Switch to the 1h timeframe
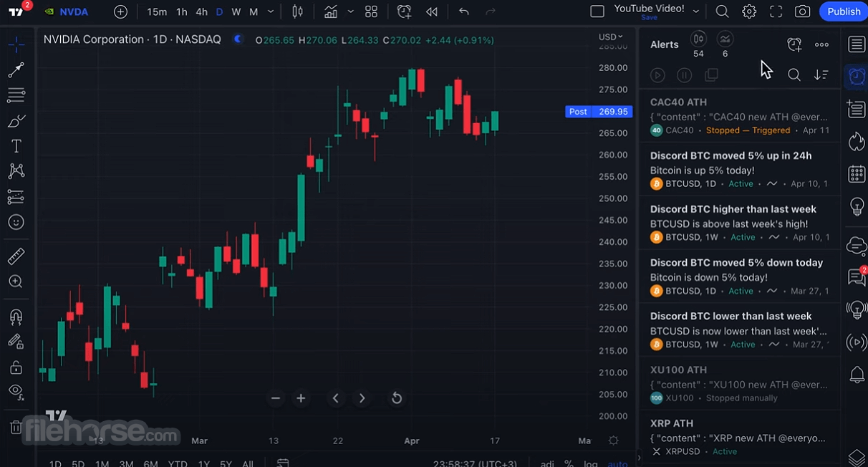The height and width of the screenshot is (467, 868). point(182,11)
